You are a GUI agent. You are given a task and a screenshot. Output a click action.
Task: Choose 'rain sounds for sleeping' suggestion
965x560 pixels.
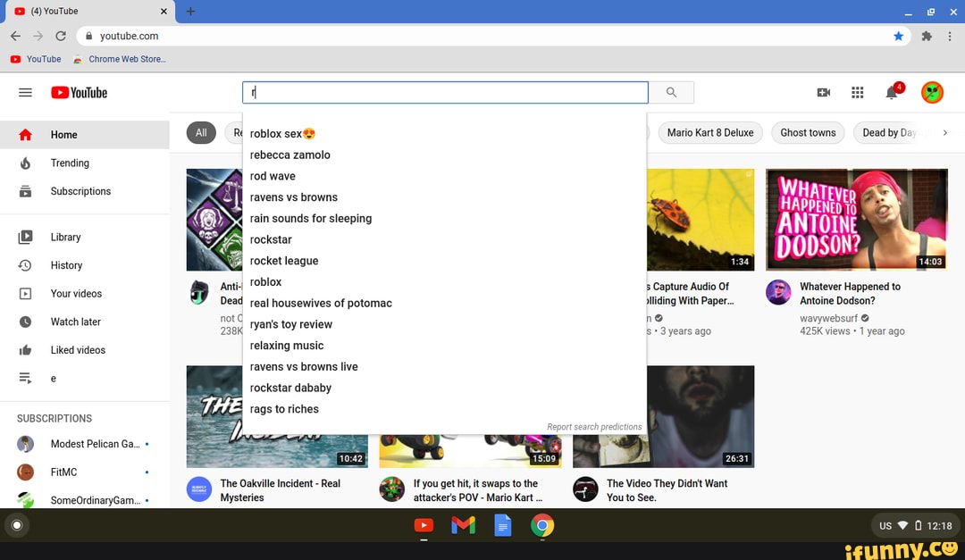[x=311, y=219]
